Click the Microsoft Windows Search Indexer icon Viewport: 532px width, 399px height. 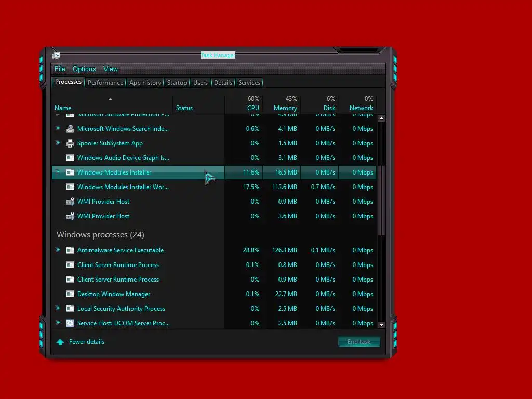(70, 129)
